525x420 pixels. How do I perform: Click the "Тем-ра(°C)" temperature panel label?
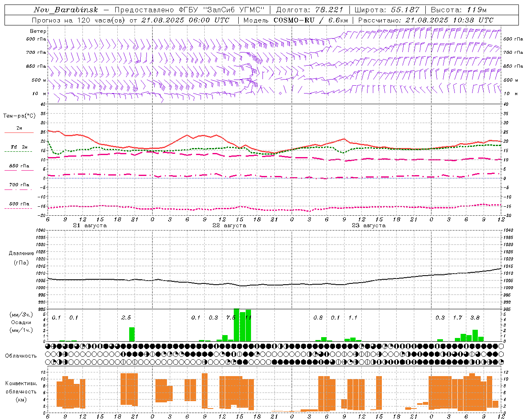coord(19,116)
